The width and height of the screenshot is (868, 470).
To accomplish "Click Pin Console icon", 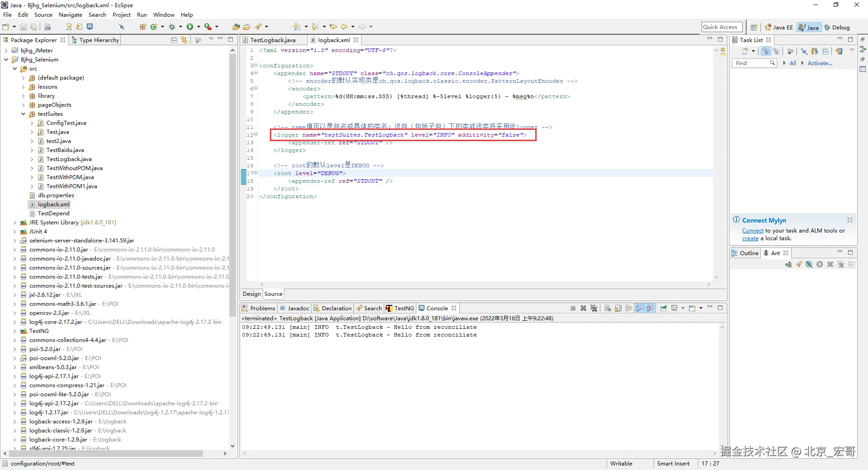I will [x=663, y=309].
